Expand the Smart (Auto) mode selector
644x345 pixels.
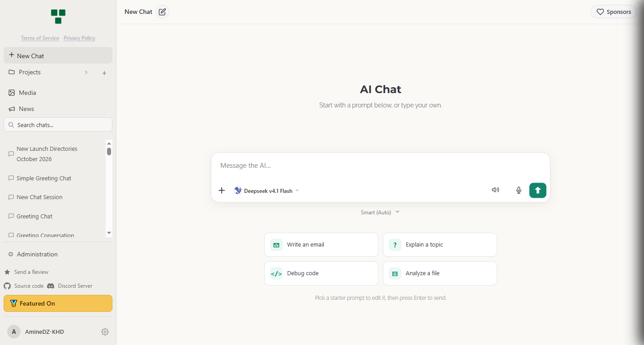(380, 212)
